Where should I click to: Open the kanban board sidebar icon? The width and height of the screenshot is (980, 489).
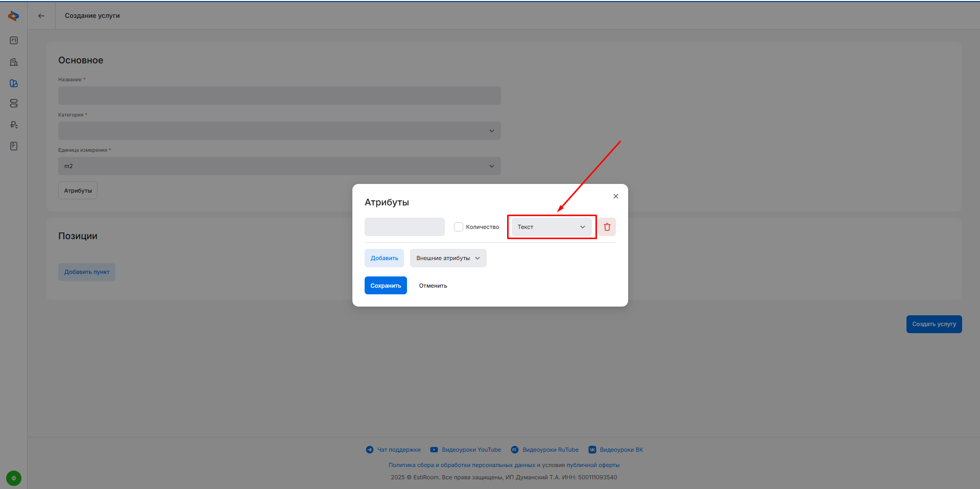click(14, 40)
